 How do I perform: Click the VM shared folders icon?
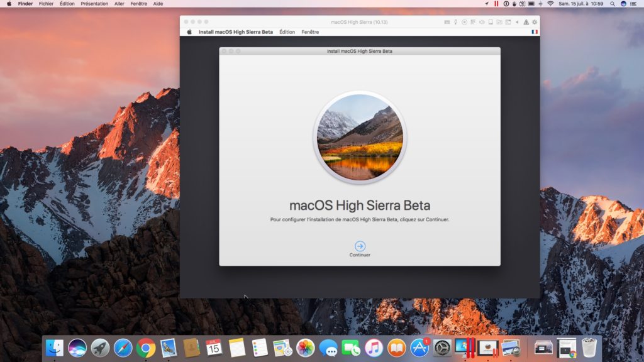[499, 22]
